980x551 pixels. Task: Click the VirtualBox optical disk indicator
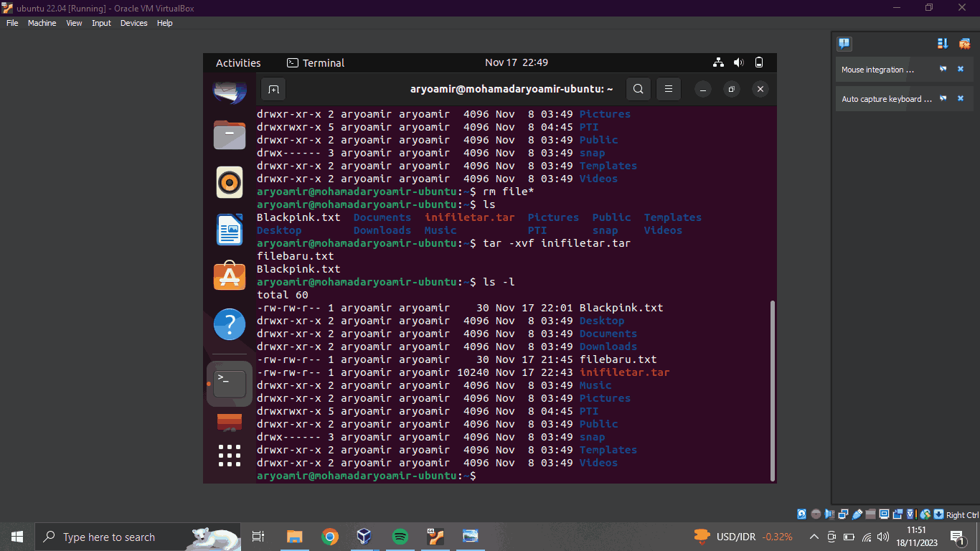[816, 514]
